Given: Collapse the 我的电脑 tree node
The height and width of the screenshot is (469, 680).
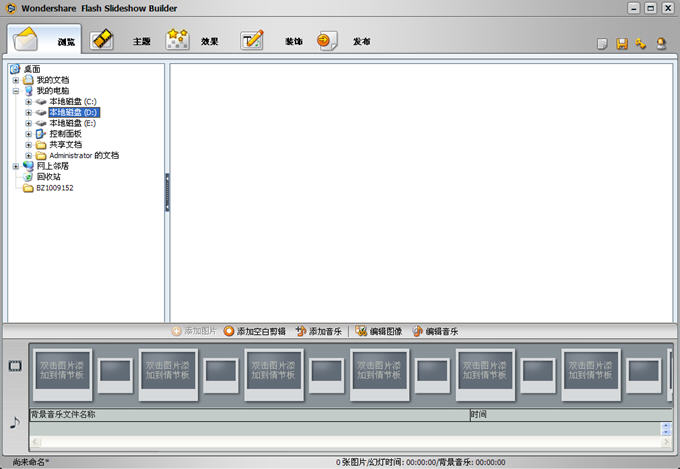Looking at the screenshot, I should (16, 91).
